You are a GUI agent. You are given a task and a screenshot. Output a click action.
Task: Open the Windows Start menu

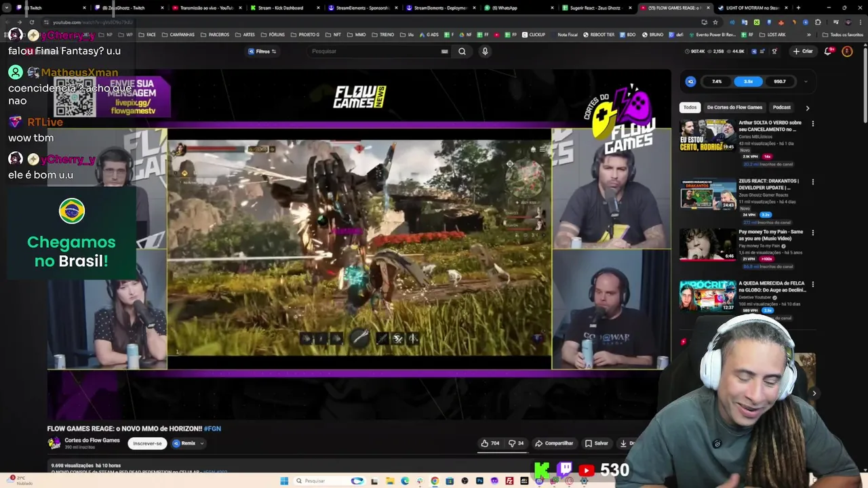click(285, 481)
